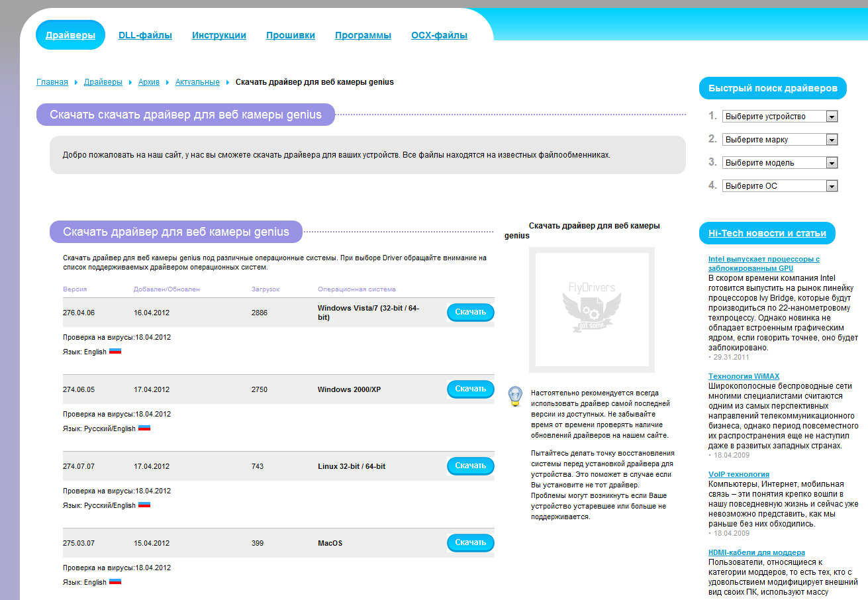Image resolution: width=868 pixels, height=600 pixels.
Task: Click the Драйверы breadcrumb link
Action: tap(103, 82)
